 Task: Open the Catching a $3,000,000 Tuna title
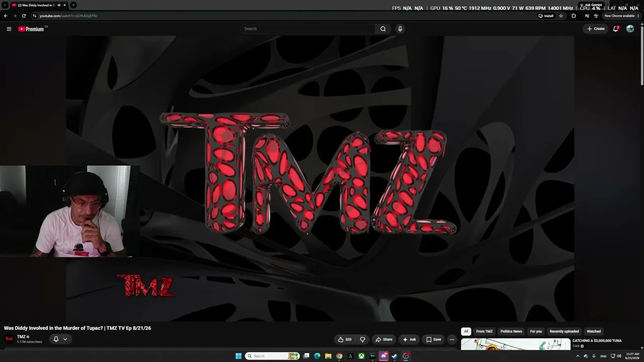tap(597, 341)
